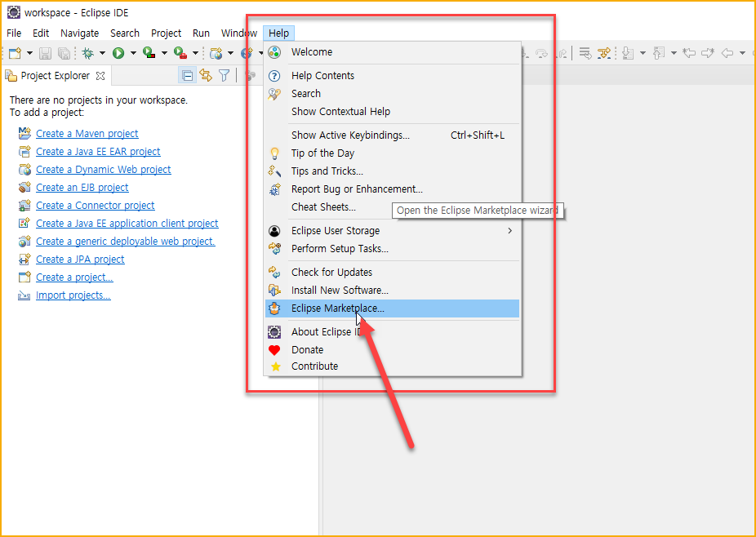Select Welcome from Help menu
The width and height of the screenshot is (756, 537).
pos(393,52)
